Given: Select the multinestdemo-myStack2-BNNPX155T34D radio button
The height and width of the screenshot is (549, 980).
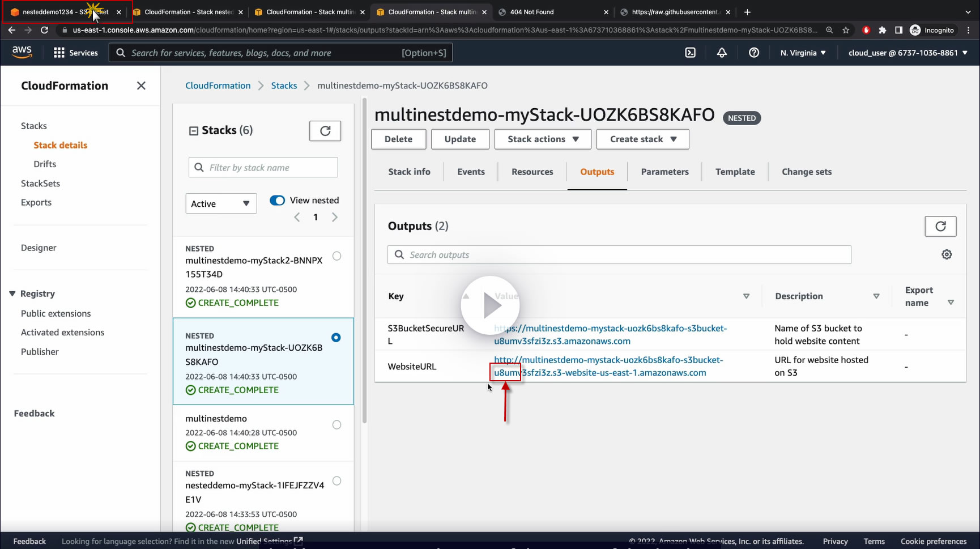Looking at the screenshot, I should pyautogui.click(x=336, y=256).
